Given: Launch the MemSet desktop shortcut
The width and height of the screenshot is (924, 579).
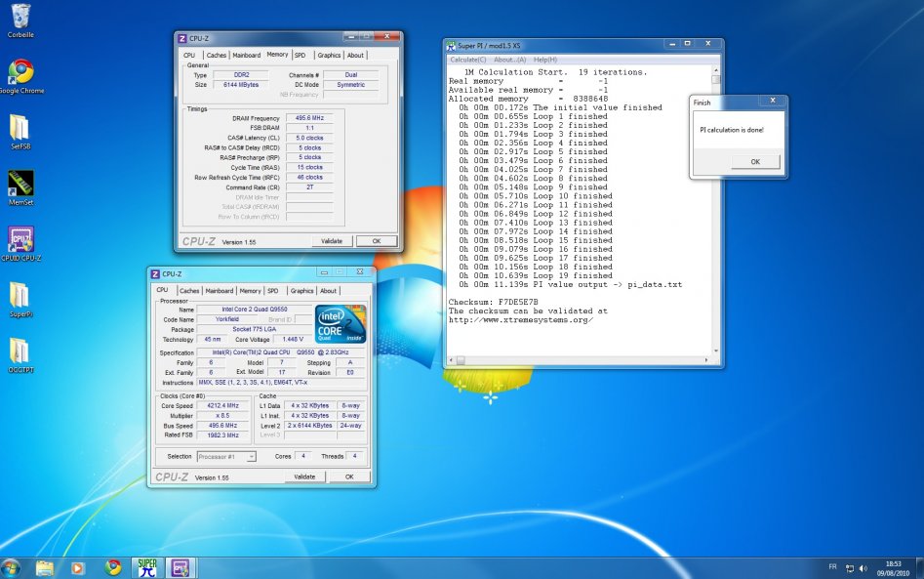Looking at the screenshot, I should pyautogui.click(x=20, y=184).
